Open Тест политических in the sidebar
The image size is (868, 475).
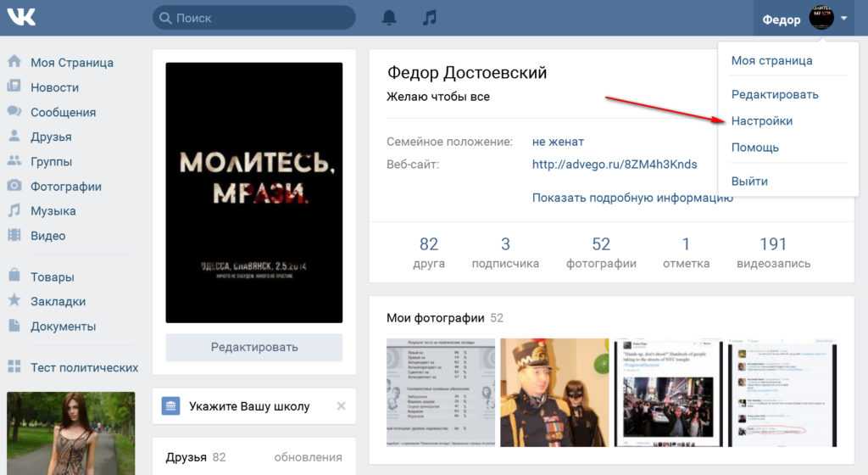84,367
